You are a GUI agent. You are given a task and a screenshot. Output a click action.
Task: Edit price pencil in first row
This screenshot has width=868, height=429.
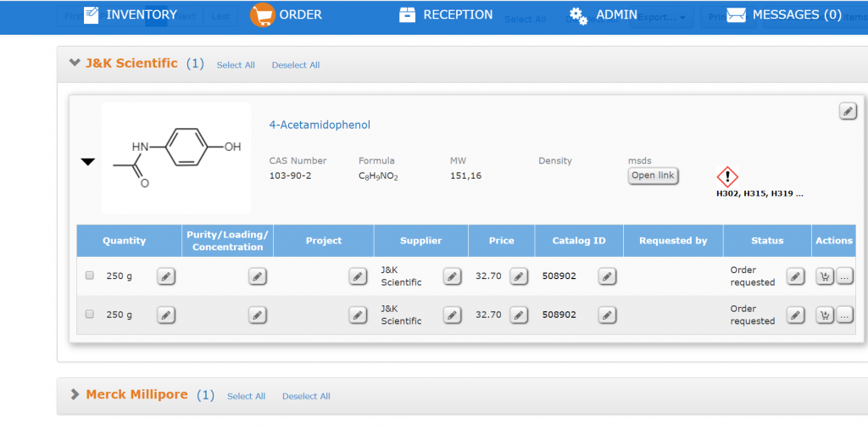[518, 276]
